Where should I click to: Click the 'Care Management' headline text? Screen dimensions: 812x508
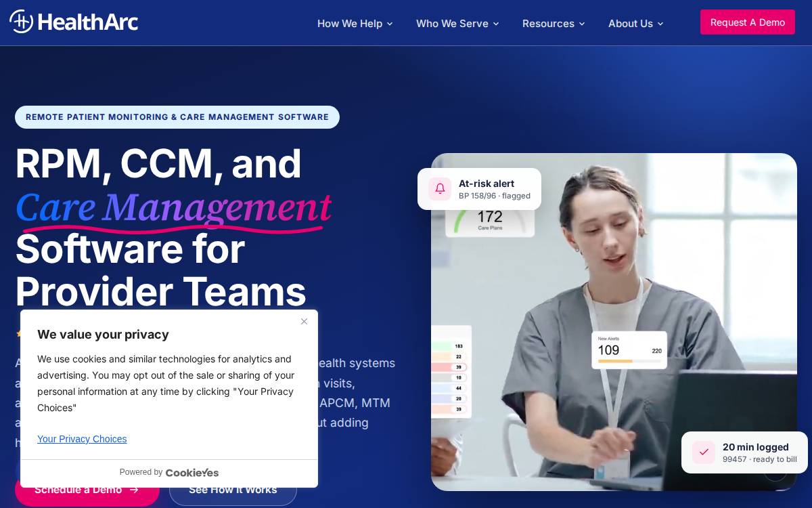click(173, 207)
